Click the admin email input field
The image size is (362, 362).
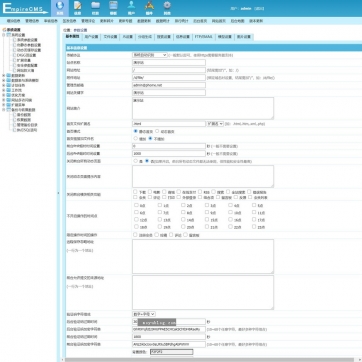(169, 85)
